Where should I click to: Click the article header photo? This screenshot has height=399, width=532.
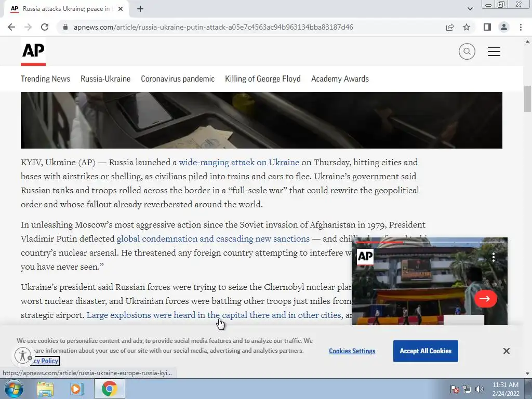coord(261,120)
